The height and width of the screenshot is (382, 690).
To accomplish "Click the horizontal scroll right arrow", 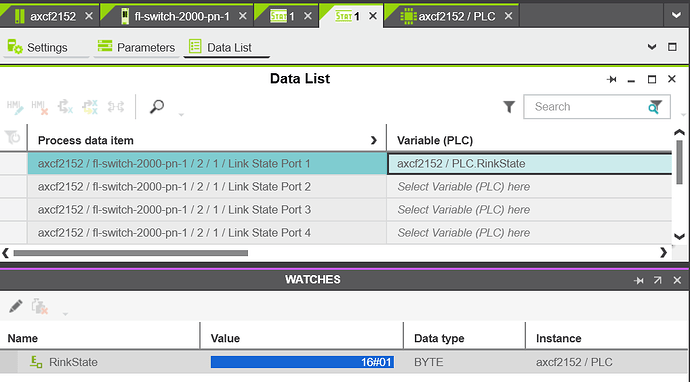I will pos(664,253).
